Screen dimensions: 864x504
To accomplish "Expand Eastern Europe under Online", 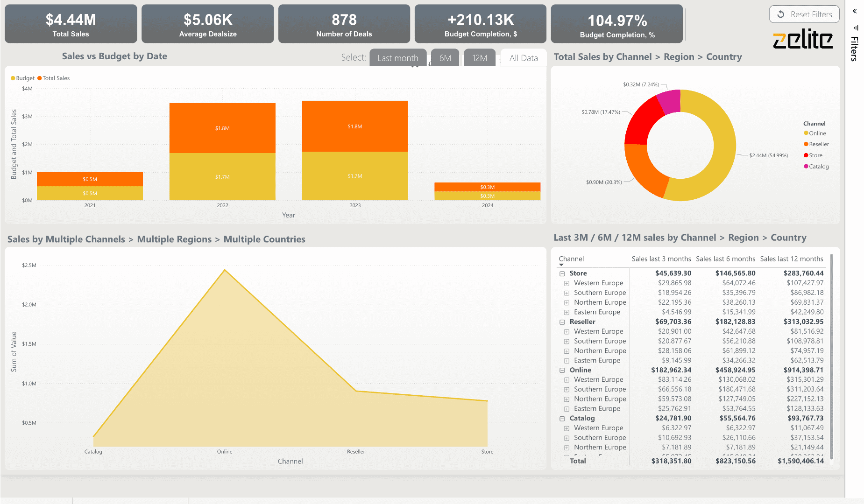I will pyautogui.click(x=567, y=409).
